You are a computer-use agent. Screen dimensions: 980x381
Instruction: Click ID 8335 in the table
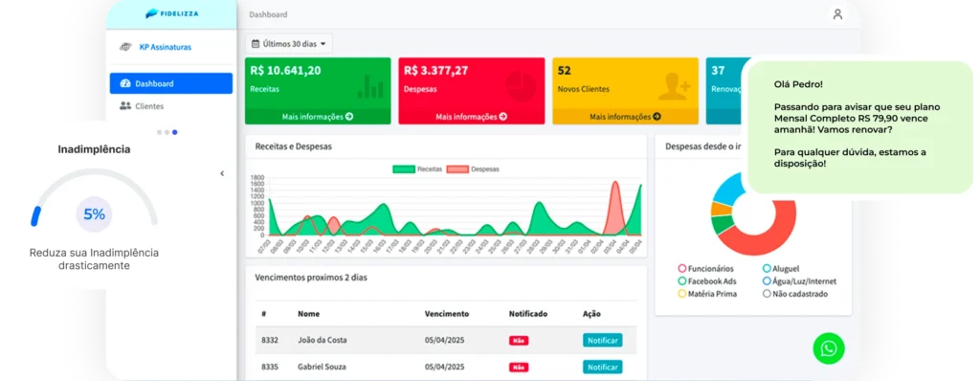pos(269,368)
